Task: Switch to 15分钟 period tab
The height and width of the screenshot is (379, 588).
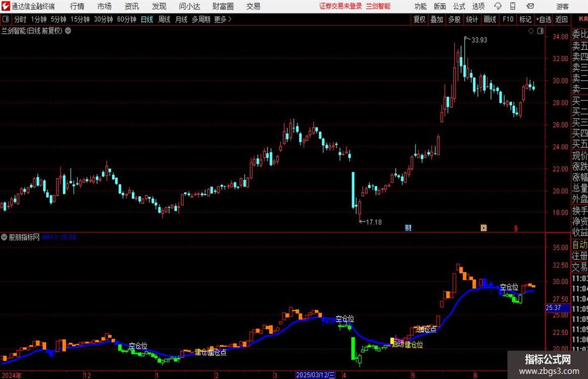Action: (x=80, y=19)
